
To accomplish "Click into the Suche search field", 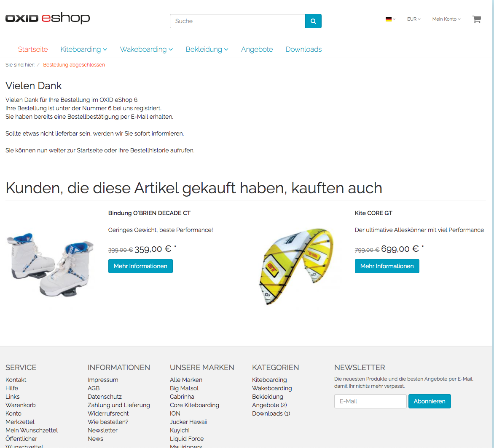I will (238, 21).
